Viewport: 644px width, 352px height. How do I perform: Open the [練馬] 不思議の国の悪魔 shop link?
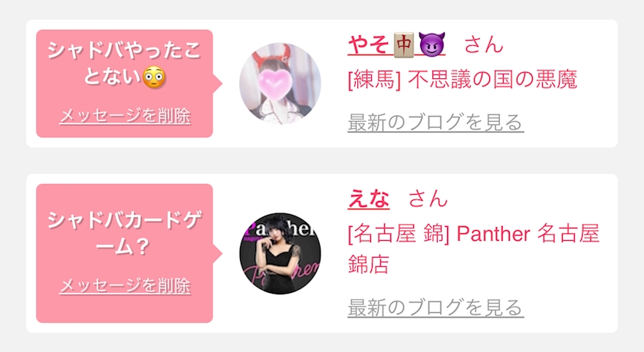tap(462, 80)
